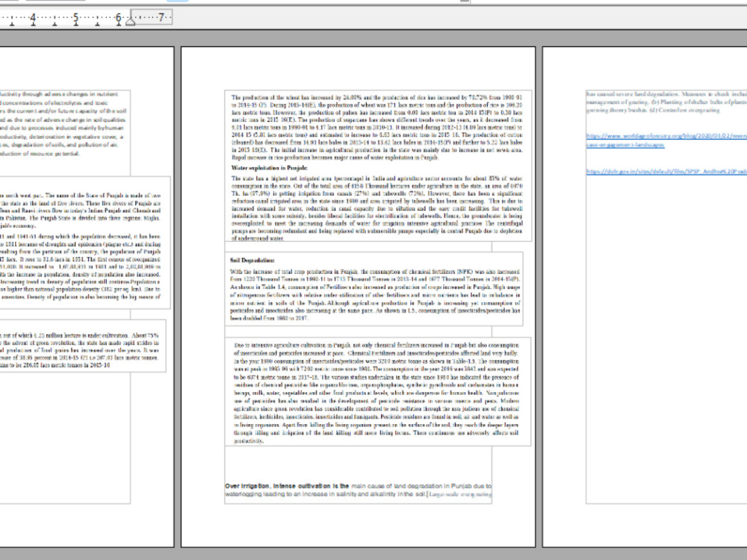Viewport: 747px width, 560px height.
Task: Click paragraph starting 'The state has a highest net irrigated area'
Action: 376,208
